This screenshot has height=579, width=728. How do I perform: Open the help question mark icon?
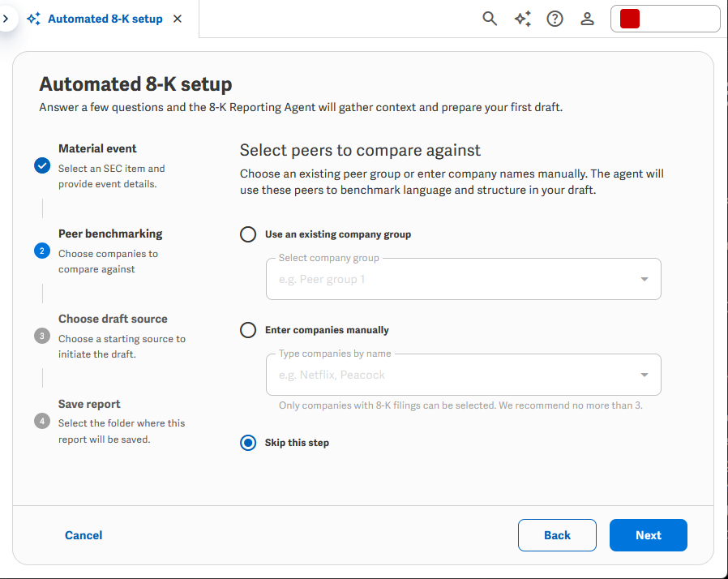click(x=555, y=19)
